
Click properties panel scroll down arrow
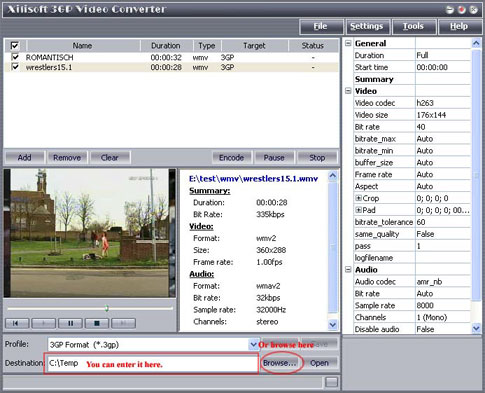coord(476,329)
